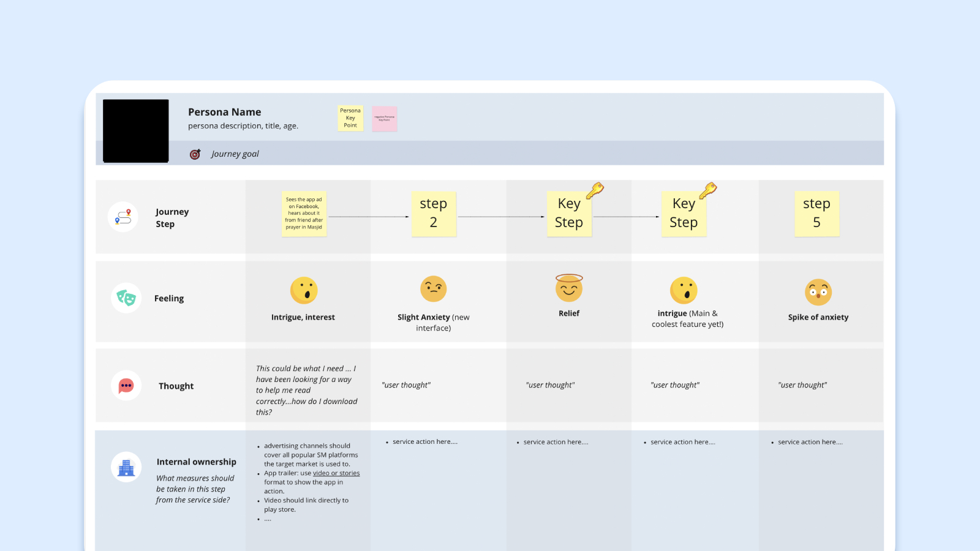Select the advertising channels bullet text
The width and height of the screenshot is (980, 551).
point(311,455)
